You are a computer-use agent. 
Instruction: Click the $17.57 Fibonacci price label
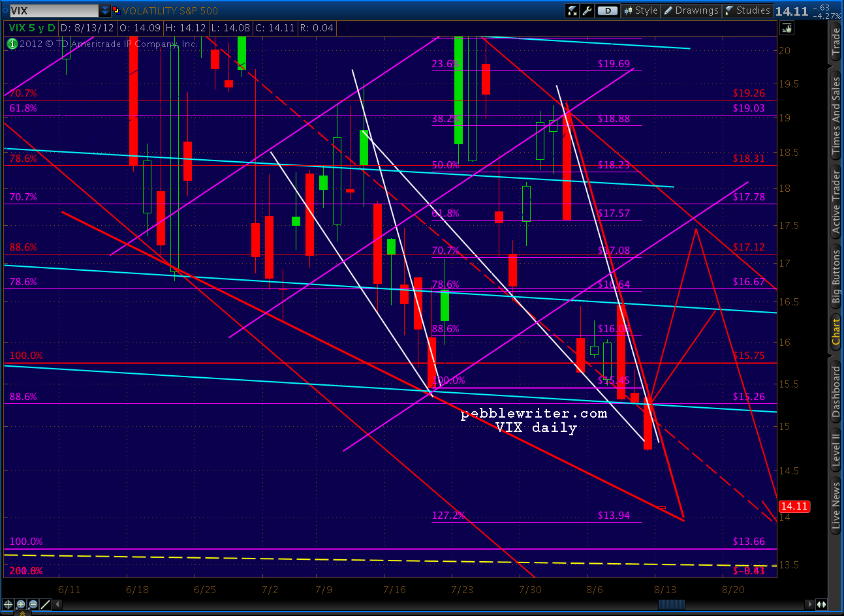[614, 213]
